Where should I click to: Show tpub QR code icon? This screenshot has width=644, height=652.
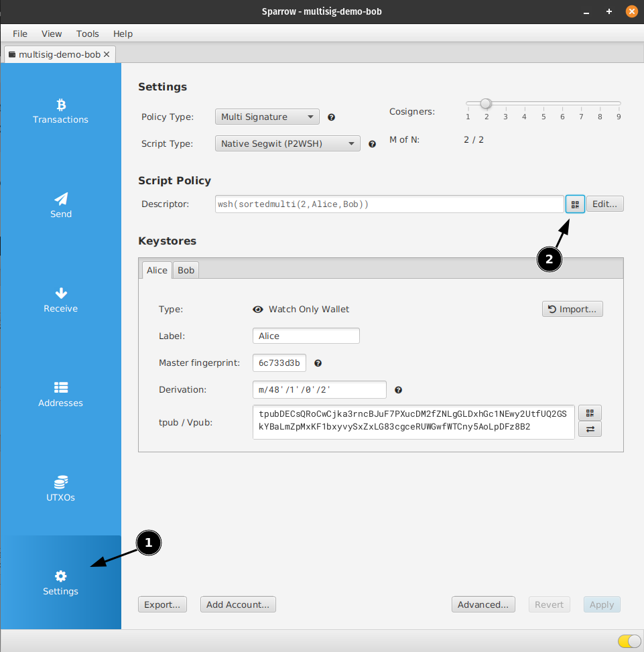coord(590,413)
